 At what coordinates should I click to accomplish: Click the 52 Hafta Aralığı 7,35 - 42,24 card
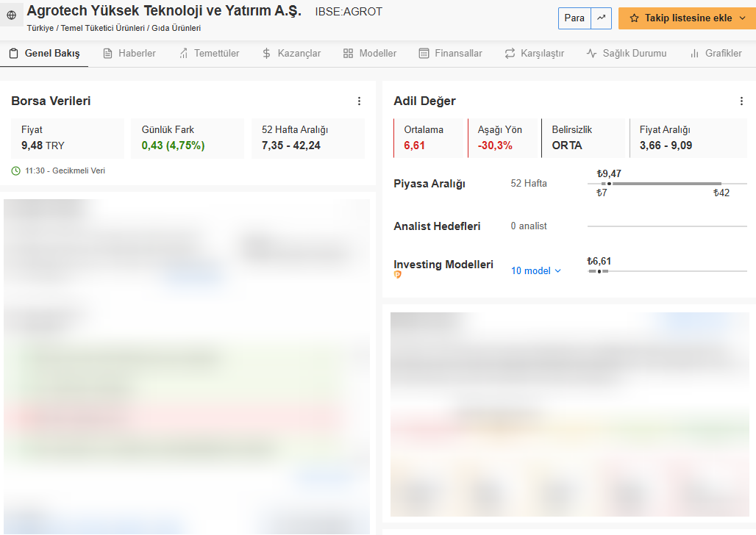pyautogui.click(x=308, y=138)
